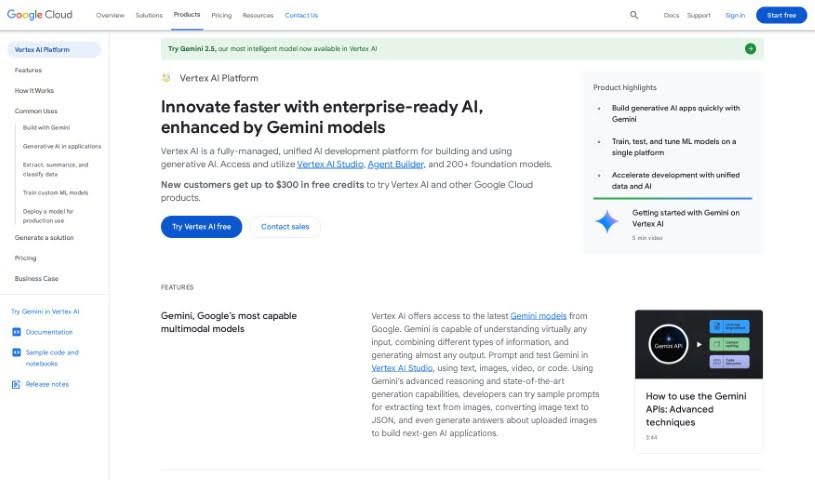Jump to Generate a solution section
The height and width of the screenshot is (480, 815).
click(x=44, y=238)
